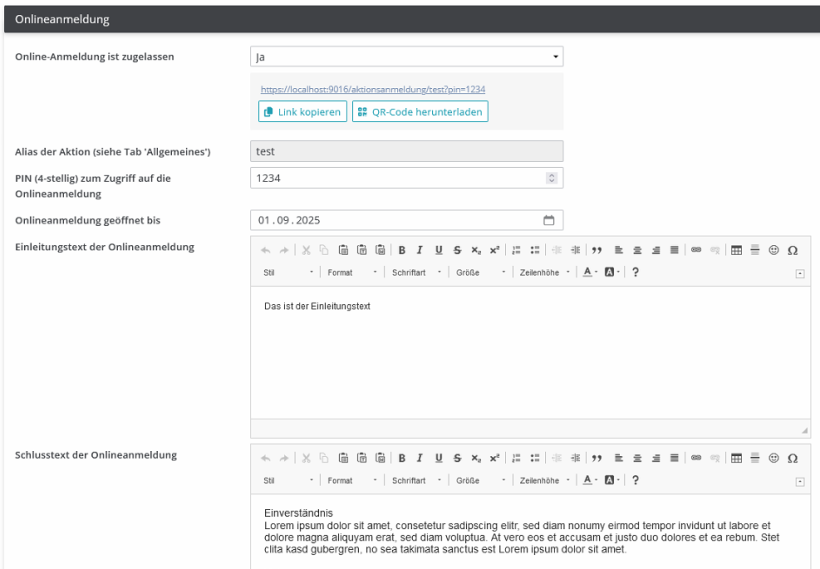Apply block quote in Schlusstext editor

(x=596, y=458)
